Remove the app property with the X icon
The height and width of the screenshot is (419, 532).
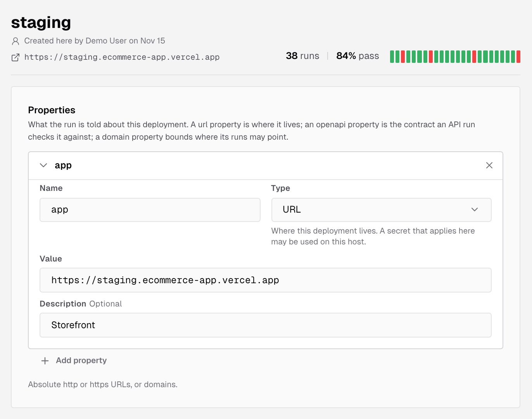489,165
